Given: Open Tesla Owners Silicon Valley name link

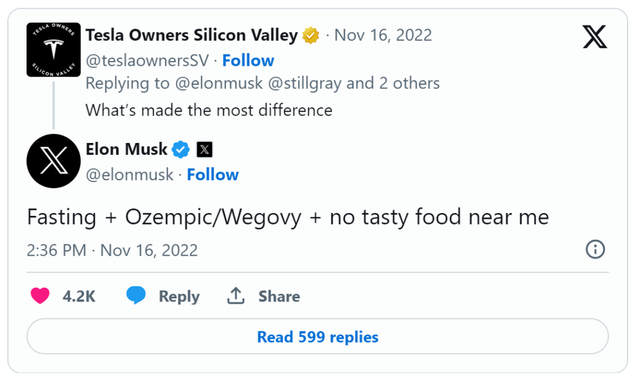Looking at the screenshot, I should (191, 35).
